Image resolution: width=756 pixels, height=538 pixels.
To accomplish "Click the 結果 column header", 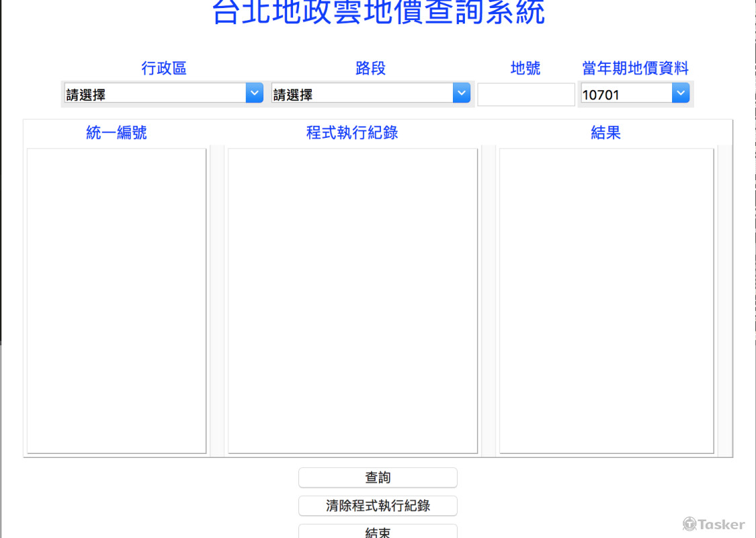I will pyautogui.click(x=605, y=132).
